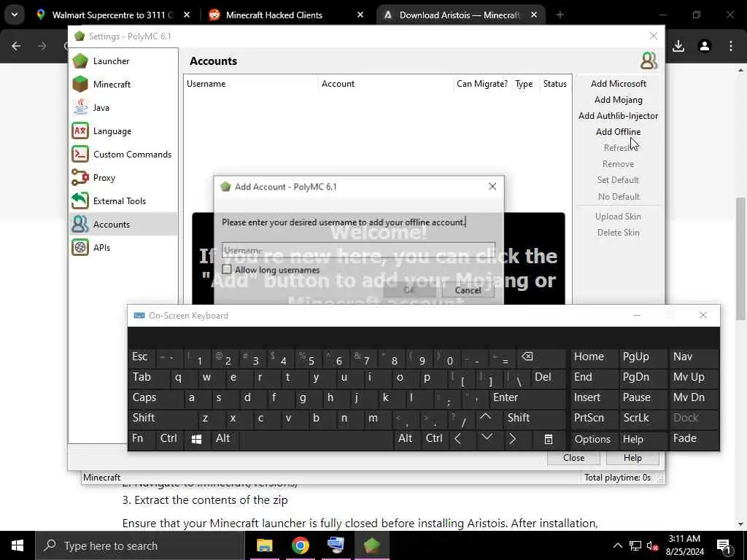
Task: Switch to Minecraft Hacked Clients tab
Action: click(x=286, y=15)
